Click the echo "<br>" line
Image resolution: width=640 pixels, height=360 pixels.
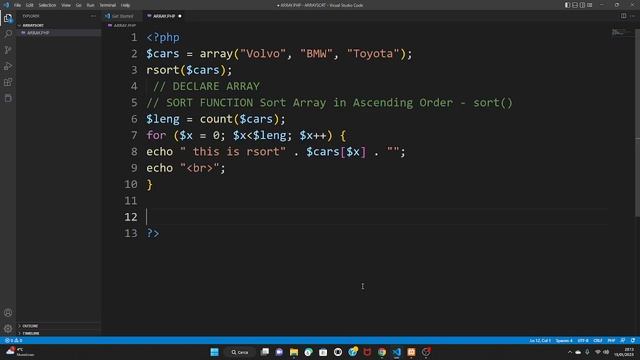[x=186, y=168]
